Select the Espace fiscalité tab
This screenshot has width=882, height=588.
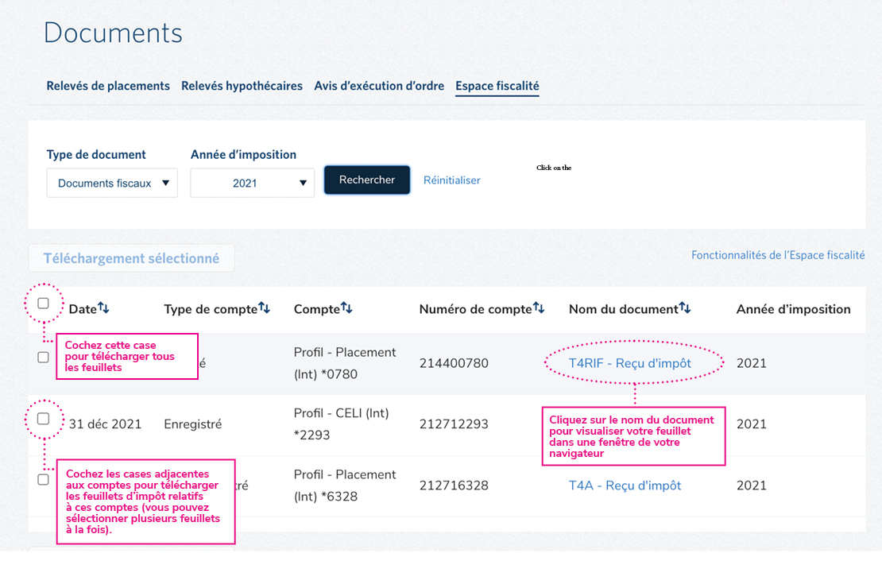pos(497,86)
